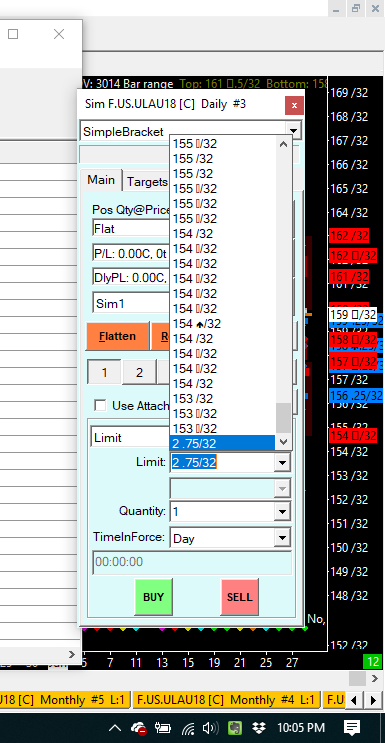Select 153 /32 in the dropdown price list
This screenshot has width=385, height=743.
(x=222, y=399)
